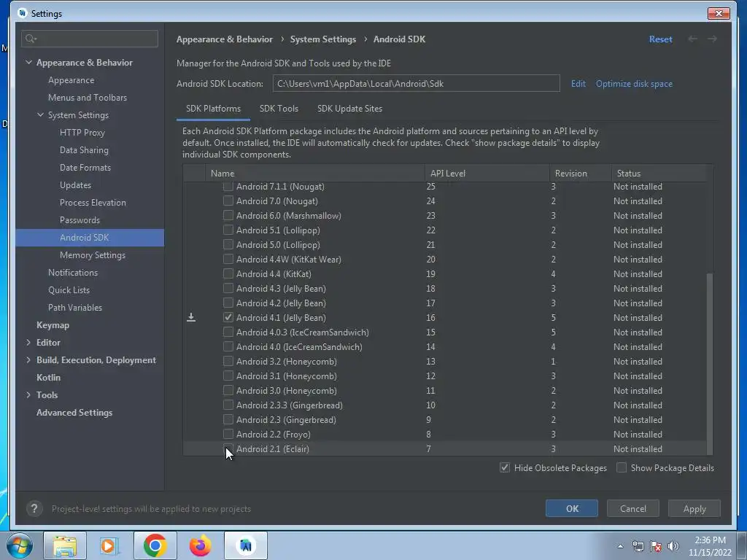Click Edit next to SDK location

click(578, 83)
